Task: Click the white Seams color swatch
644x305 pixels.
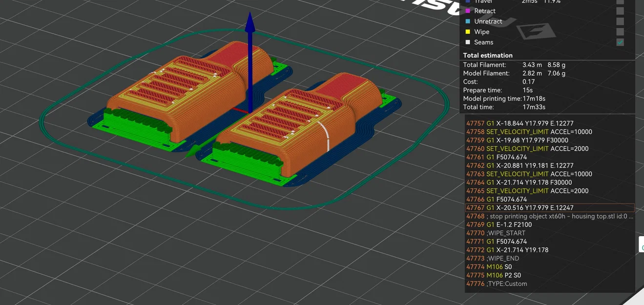Action: pyautogui.click(x=468, y=42)
